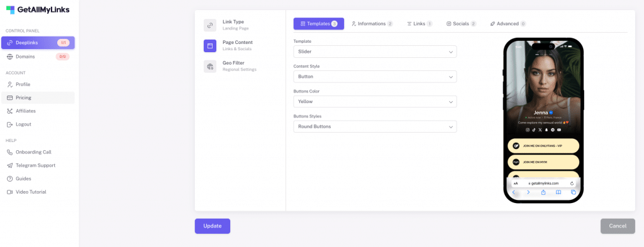
Task: Select the Link Type step label
Action: coord(233,22)
